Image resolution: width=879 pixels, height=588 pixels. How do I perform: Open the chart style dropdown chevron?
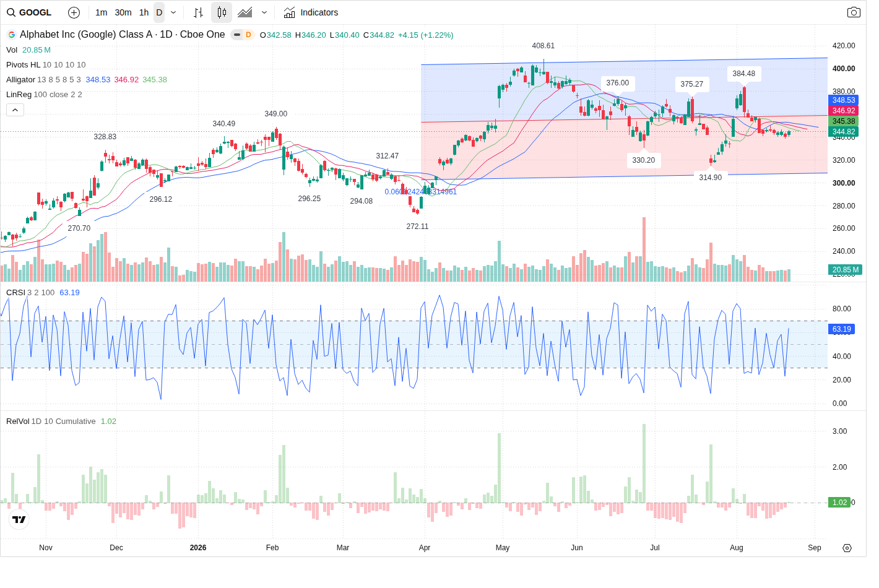click(x=264, y=12)
